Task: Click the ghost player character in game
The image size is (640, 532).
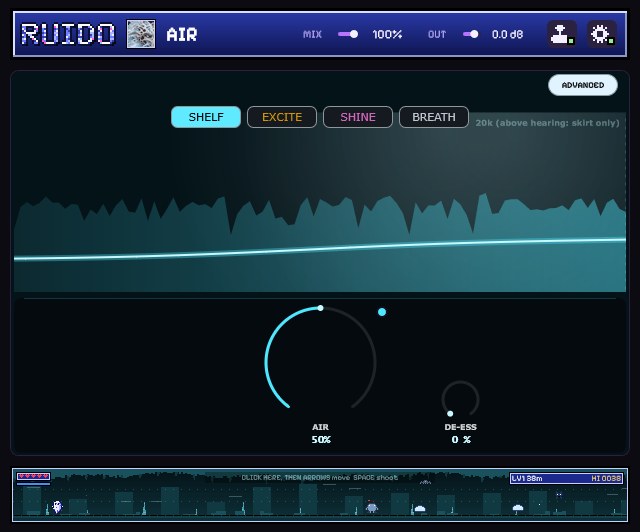Action: coord(58,507)
